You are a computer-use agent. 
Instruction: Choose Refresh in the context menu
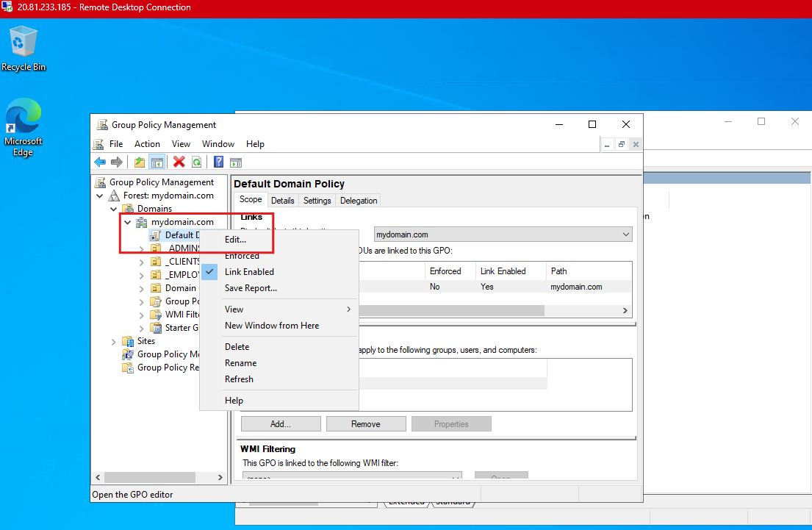pyautogui.click(x=279, y=379)
